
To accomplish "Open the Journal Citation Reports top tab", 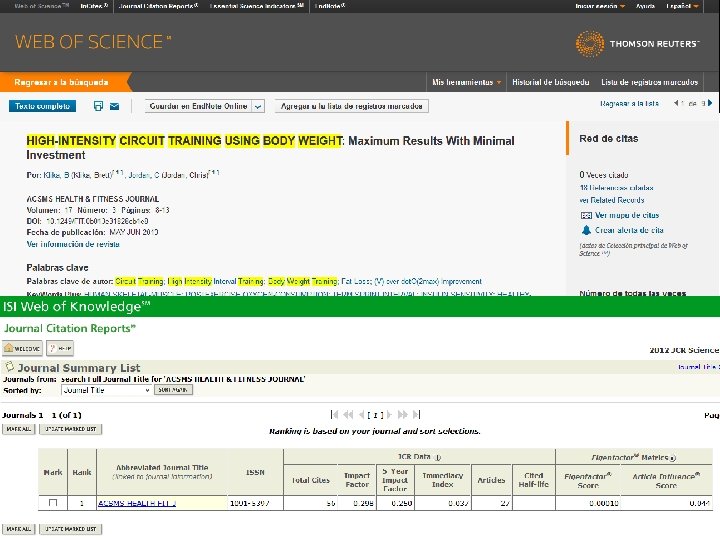I will (x=158, y=6).
